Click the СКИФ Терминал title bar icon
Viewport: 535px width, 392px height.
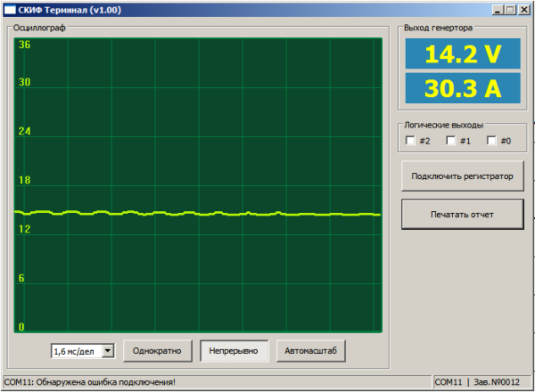point(10,9)
